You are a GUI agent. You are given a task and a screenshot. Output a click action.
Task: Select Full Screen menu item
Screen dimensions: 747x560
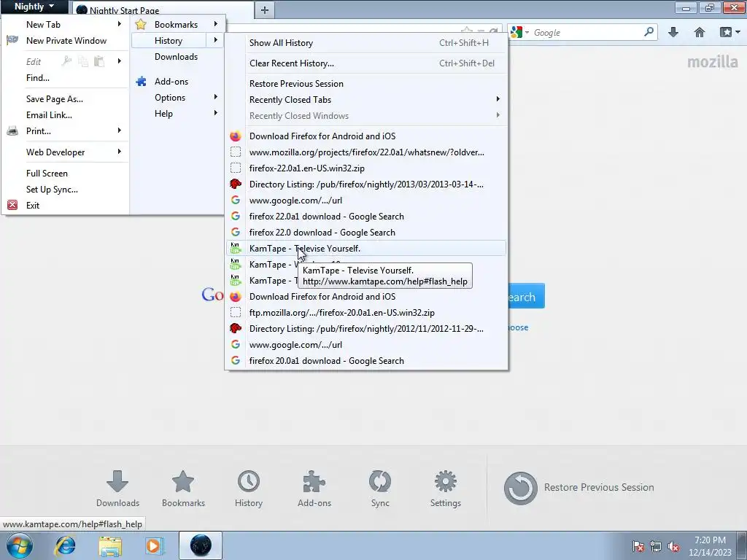(66, 174)
